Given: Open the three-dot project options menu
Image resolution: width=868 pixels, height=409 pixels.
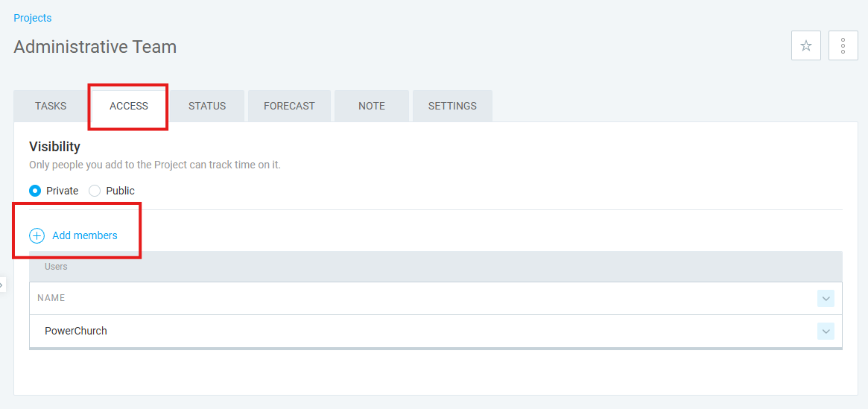Looking at the screenshot, I should coord(843,45).
